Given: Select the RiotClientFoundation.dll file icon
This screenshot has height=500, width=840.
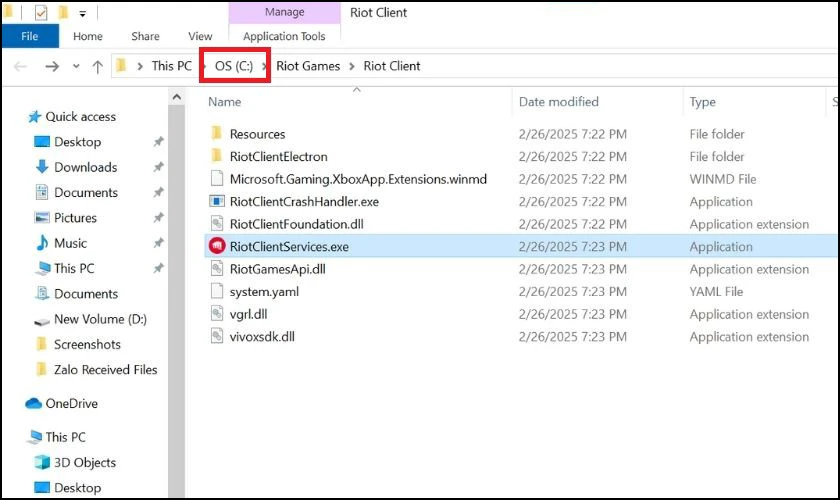Looking at the screenshot, I should click(x=216, y=223).
